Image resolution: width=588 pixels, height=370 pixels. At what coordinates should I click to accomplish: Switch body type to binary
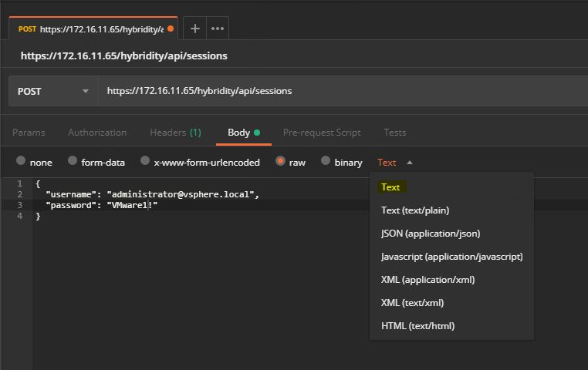tap(326, 161)
